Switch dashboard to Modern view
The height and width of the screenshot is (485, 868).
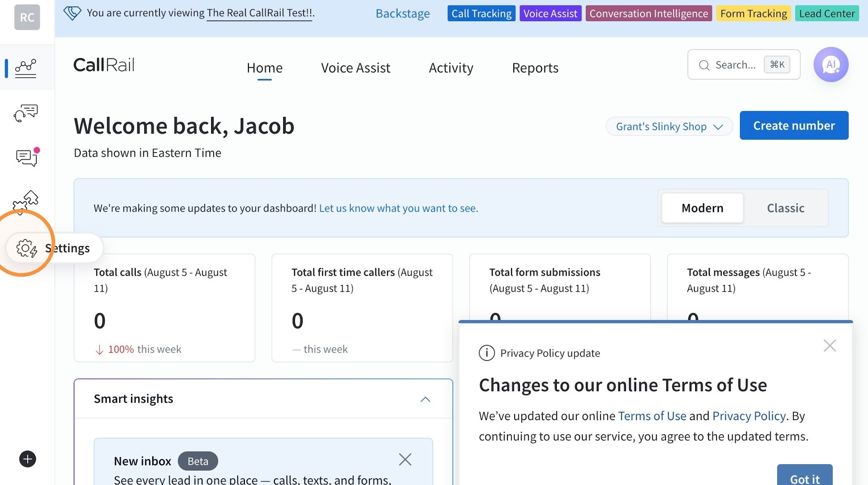(x=702, y=208)
